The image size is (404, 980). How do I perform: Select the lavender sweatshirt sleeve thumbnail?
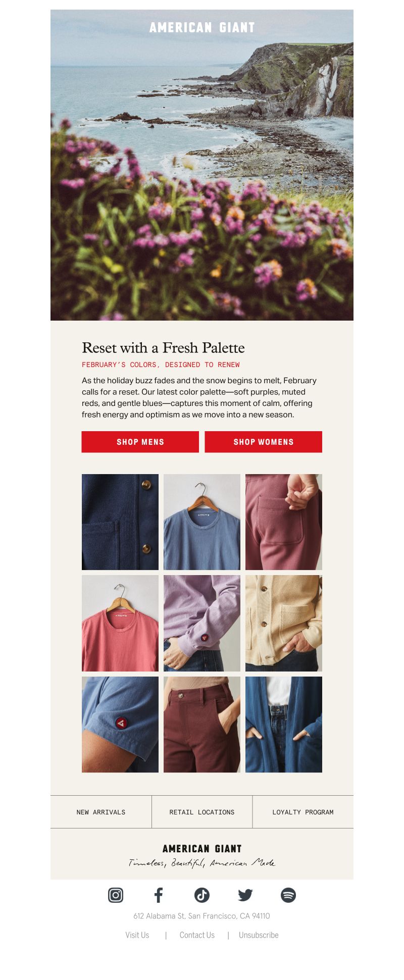(202, 624)
